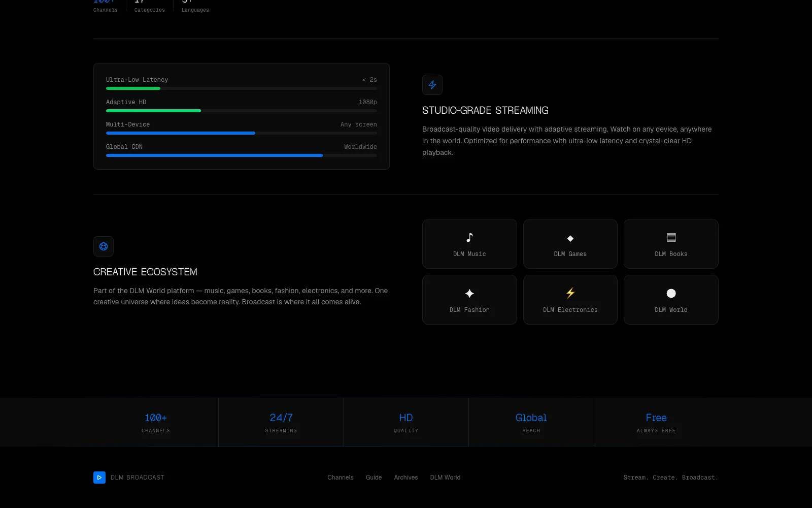The height and width of the screenshot is (508, 812).
Task: Click 'Stream. Create. Broadcast.' tagline
Action: click(x=671, y=478)
